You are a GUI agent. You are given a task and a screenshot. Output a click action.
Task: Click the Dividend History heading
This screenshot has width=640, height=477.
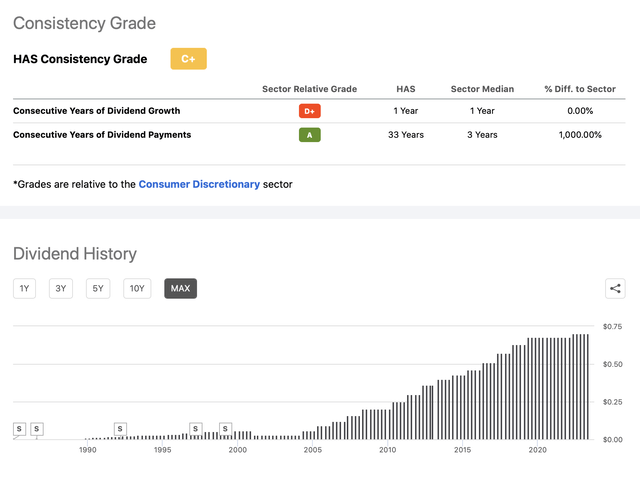point(75,254)
